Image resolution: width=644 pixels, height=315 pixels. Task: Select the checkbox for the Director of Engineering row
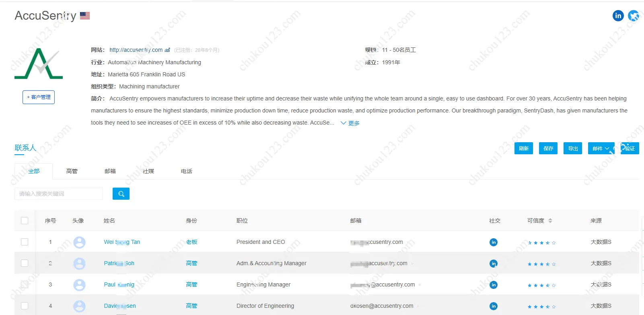click(25, 306)
